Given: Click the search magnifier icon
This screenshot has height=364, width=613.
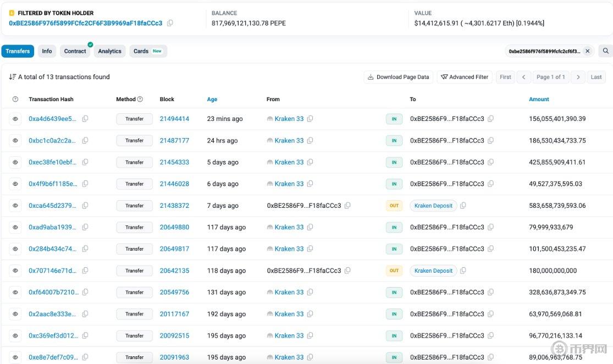Looking at the screenshot, I should [x=605, y=51].
